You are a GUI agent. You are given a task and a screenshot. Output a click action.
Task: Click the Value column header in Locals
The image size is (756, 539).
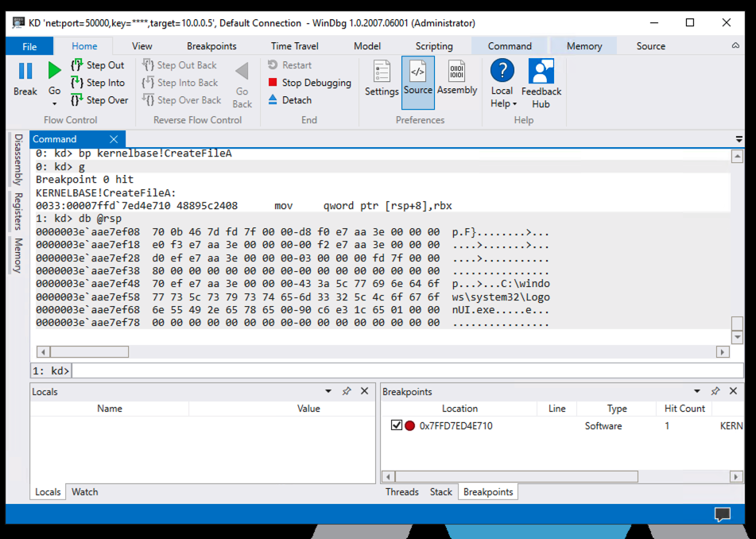pyautogui.click(x=308, y=409)
